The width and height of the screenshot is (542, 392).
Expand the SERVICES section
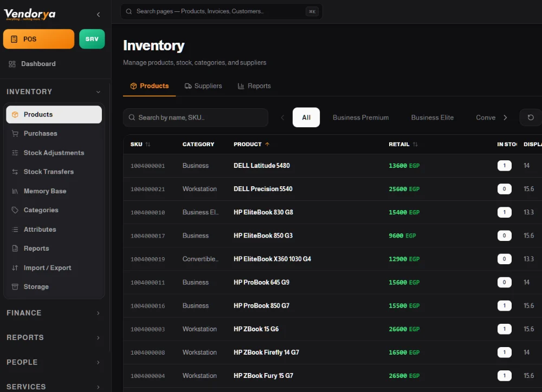pos(54,387)
